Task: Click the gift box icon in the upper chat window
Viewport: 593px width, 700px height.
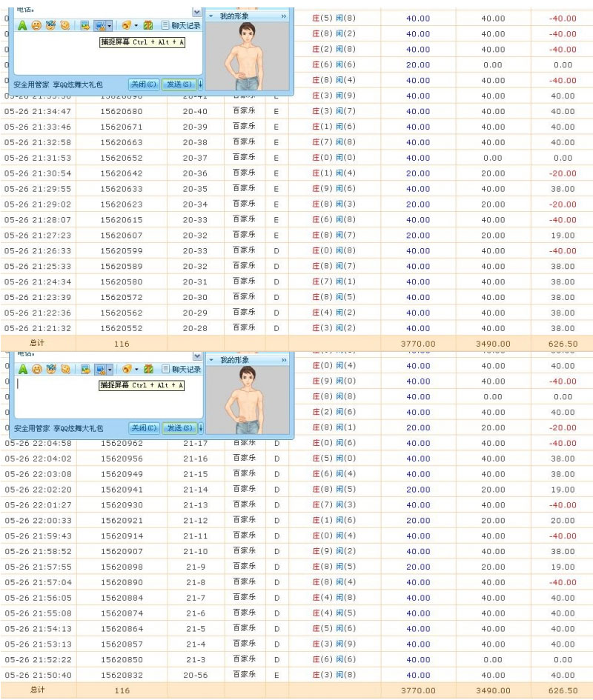Action: (x=148, y=25)
